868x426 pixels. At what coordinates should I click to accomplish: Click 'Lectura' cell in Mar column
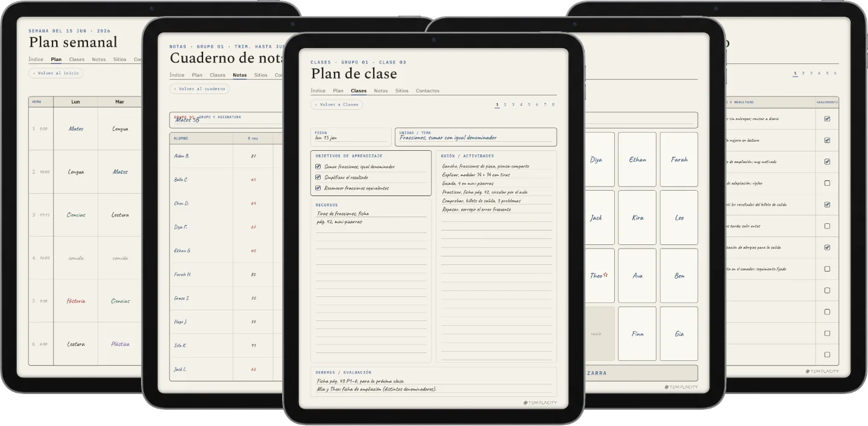pyautogui.click(x=120, y=214)
